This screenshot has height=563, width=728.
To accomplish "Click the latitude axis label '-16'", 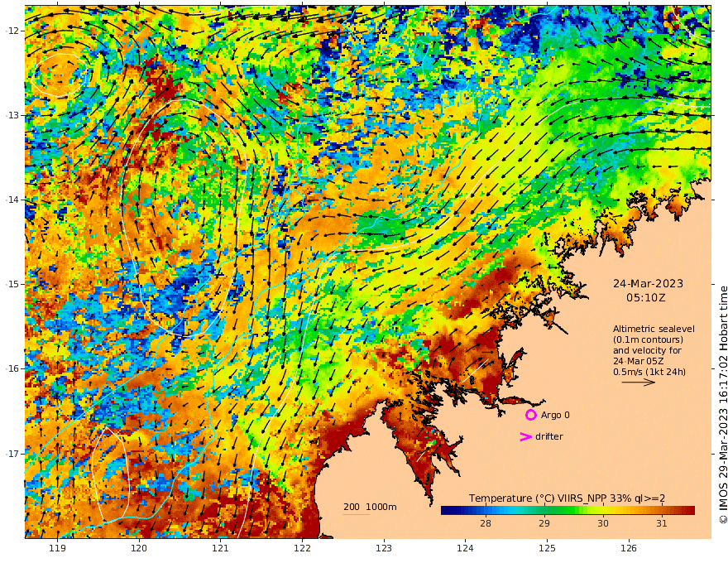I will point(12,368).
